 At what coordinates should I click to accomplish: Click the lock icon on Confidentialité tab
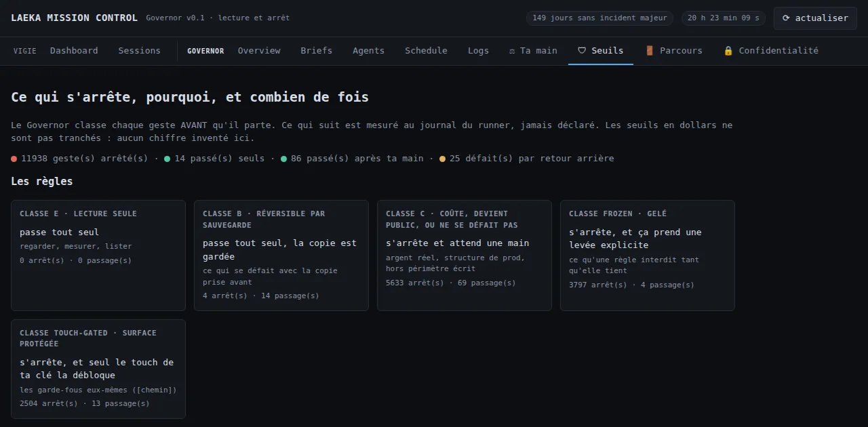[x=728, y=51]
